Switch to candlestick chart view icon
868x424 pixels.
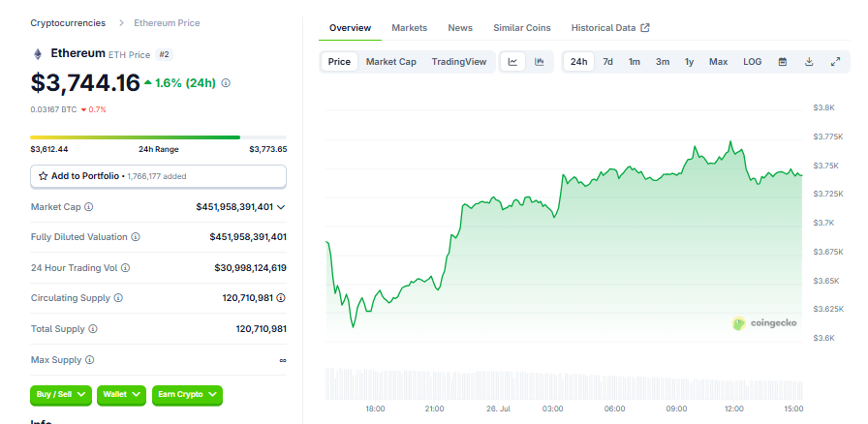pos(540,62)
